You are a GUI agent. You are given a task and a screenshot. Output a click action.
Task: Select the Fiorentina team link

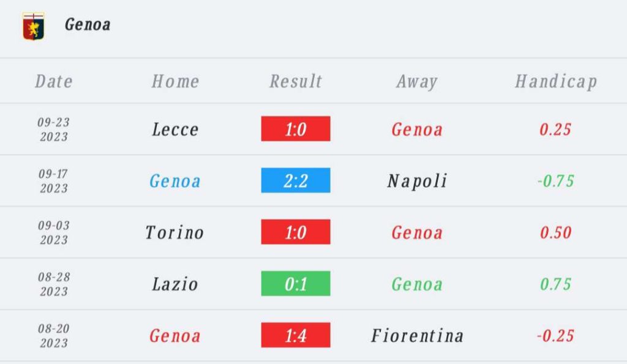pos(417,336)
